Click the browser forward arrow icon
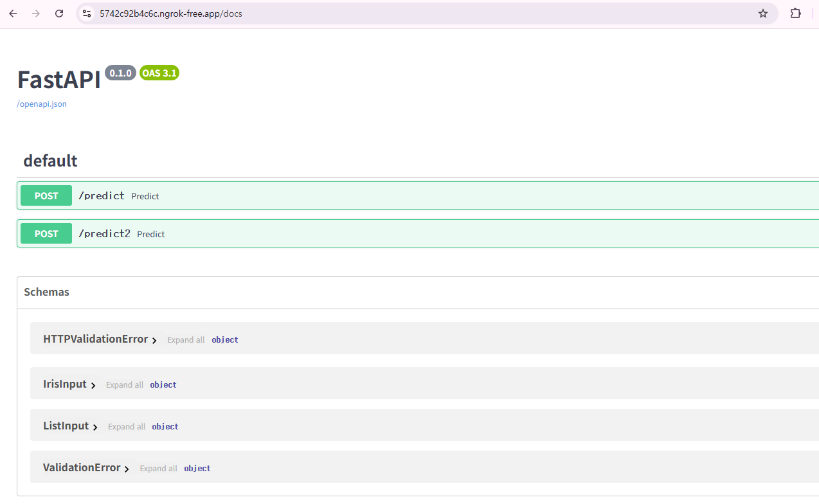 36,14
